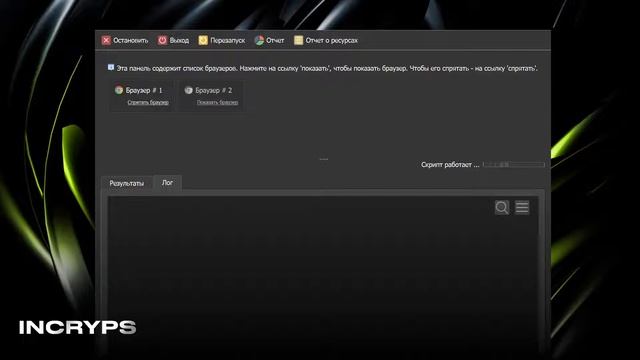Select the Браузер # 2 label
Viewport: 640px width, 360px height.
(x=213, y=90)
